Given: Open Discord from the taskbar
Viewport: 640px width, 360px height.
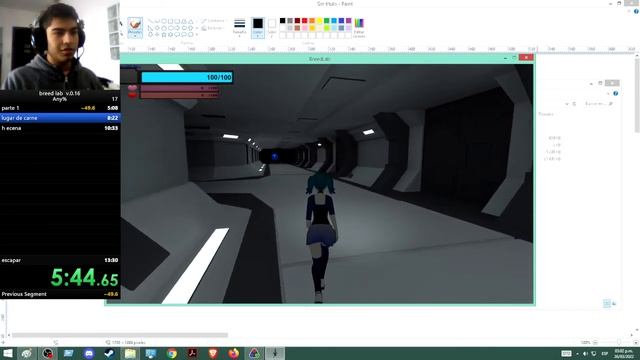Looking at the screenshot, I should click(89, 353).
